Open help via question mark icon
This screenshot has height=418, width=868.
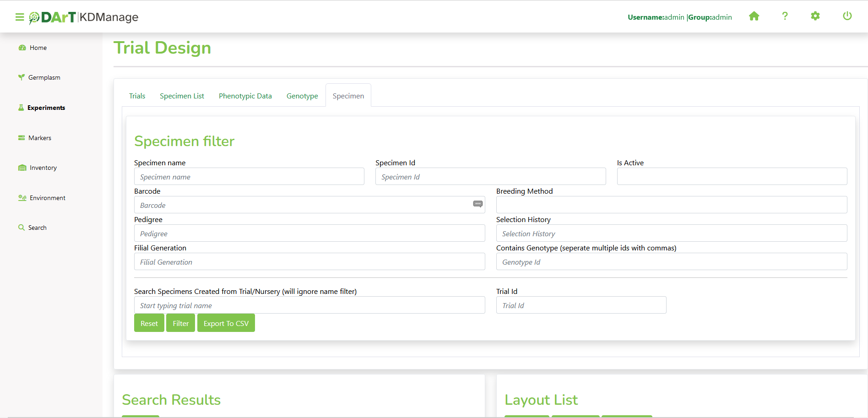(785, 16)
